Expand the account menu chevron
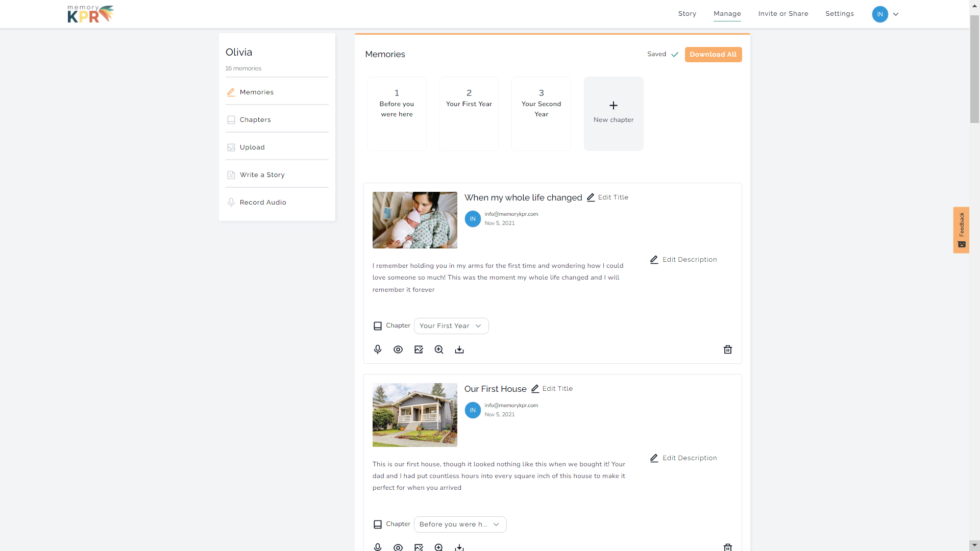This screenshot has height=551, width=980. click(896, 14)
